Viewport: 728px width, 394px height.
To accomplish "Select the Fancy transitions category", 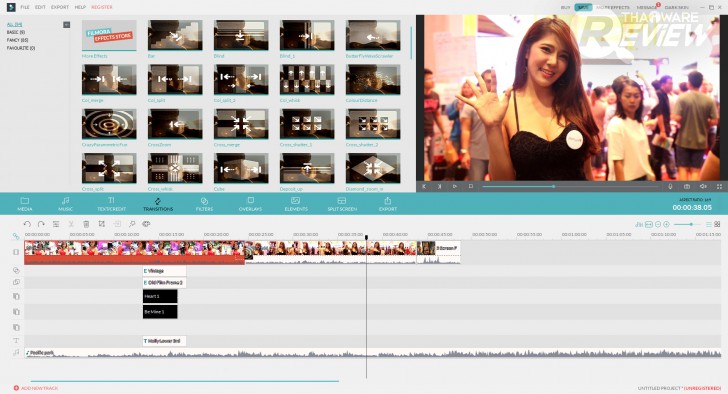I will [x=17, y=40].
